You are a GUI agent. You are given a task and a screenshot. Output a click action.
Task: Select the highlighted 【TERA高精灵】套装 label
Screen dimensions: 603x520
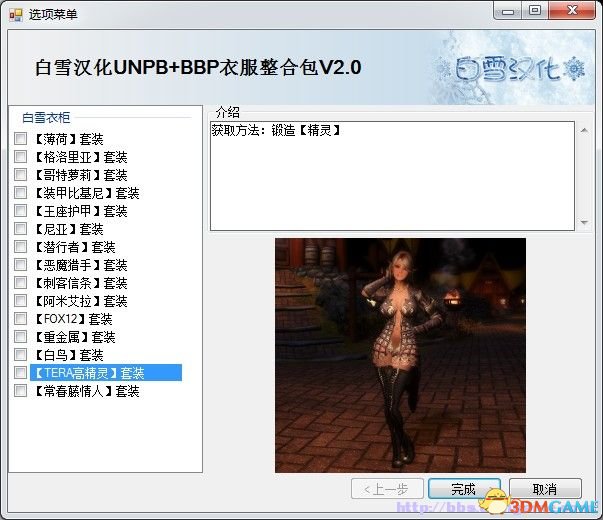[x=106, y=373]
